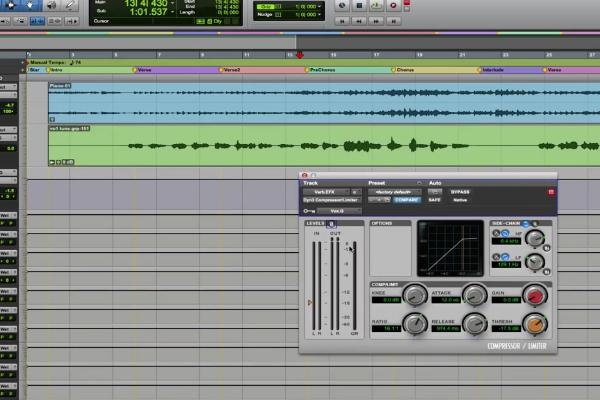Open the Preset settings menu icon
Screen dimensions: 600x400
point(419,183)
